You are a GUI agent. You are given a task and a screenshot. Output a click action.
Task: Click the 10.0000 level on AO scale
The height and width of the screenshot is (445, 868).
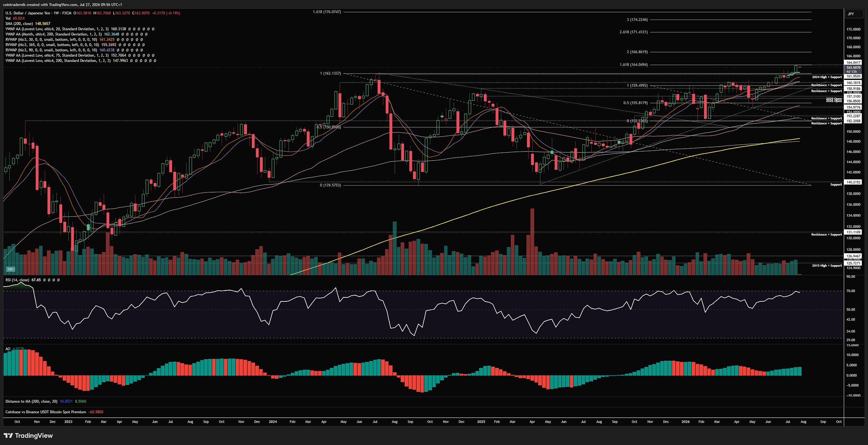click(852, 355)
